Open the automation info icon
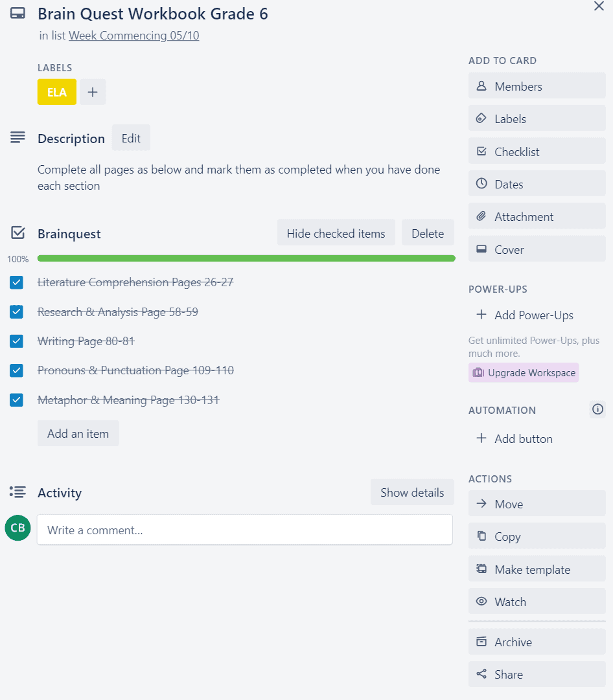This screenshot has height=700, width=613. click(597, 409)
